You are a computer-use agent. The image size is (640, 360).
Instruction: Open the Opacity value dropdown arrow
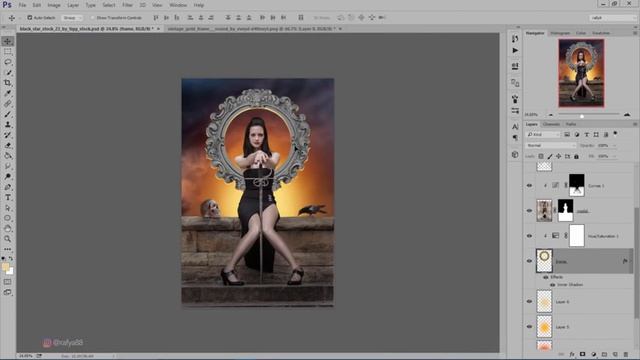pos(614,145)
